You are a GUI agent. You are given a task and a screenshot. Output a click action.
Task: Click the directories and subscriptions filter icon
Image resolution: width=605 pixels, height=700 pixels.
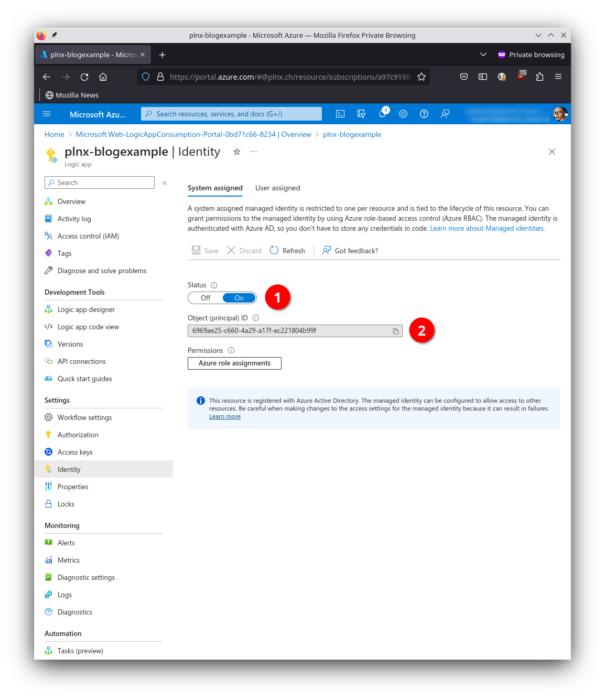point(361,114)
